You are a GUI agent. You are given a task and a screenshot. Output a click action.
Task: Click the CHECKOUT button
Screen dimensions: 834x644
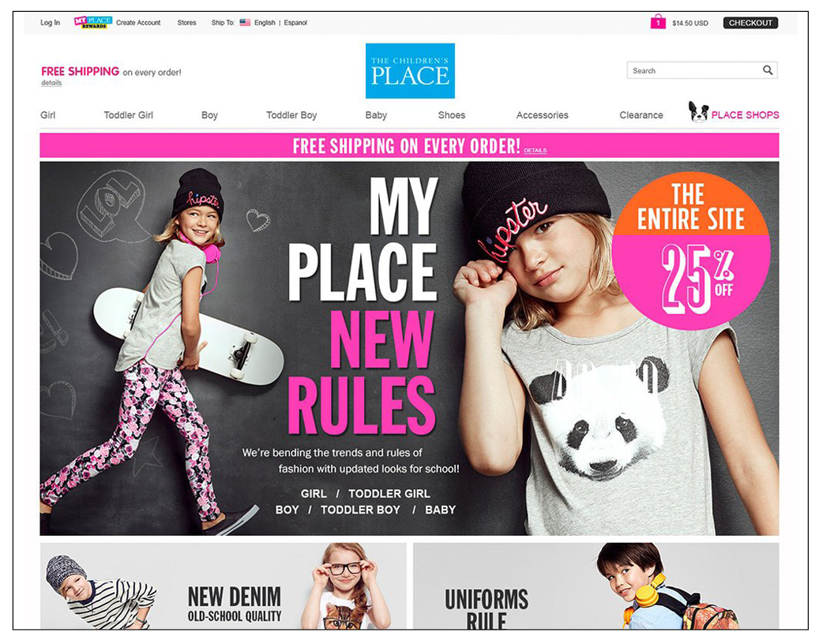pos(750,23)
